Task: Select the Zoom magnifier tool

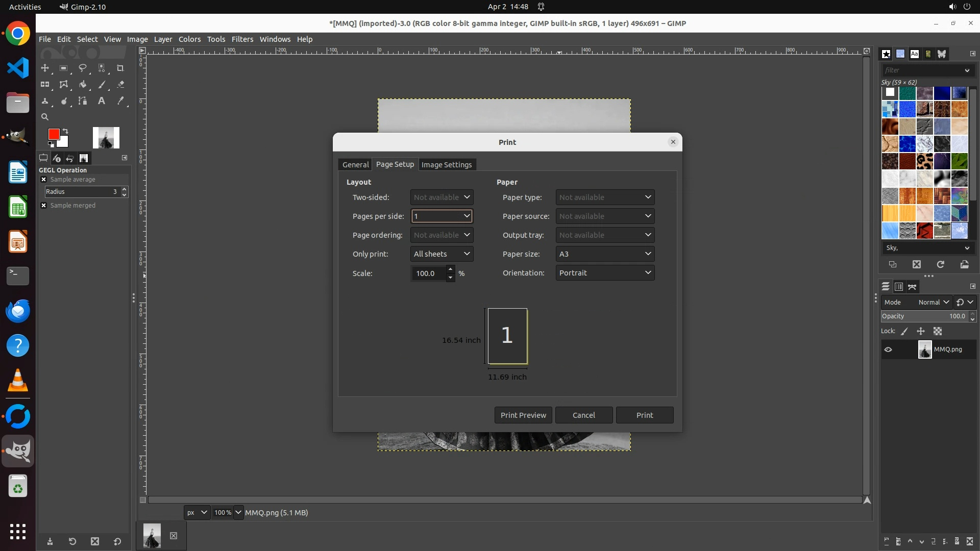Action: [45, 117]
